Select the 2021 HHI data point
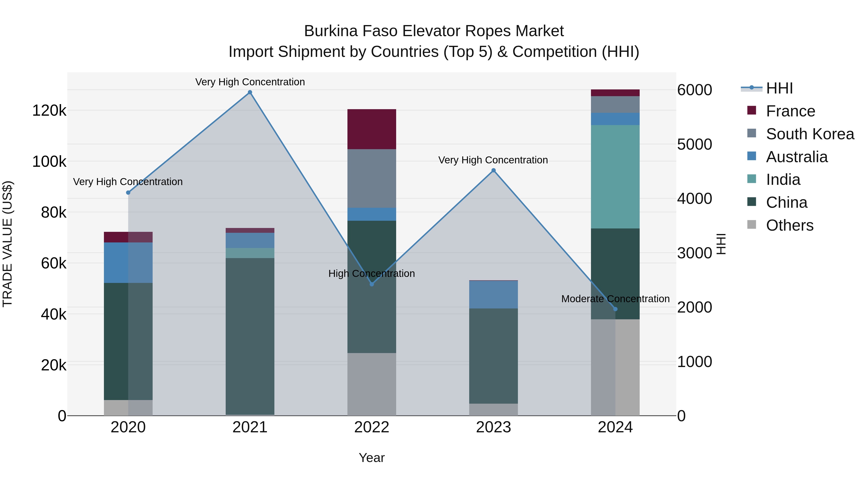Viewport: 868px width, 488px height. coord(250,92)
